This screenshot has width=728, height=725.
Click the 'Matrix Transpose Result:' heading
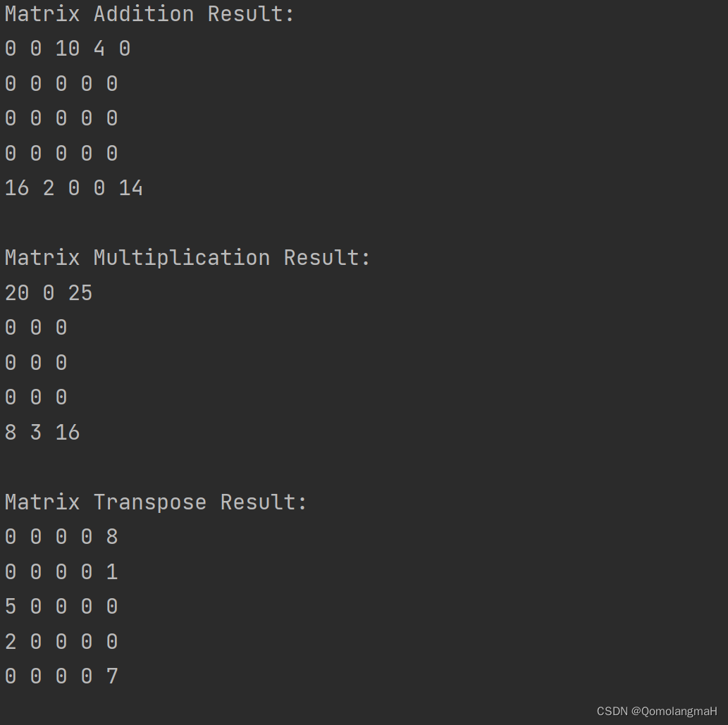156,502
